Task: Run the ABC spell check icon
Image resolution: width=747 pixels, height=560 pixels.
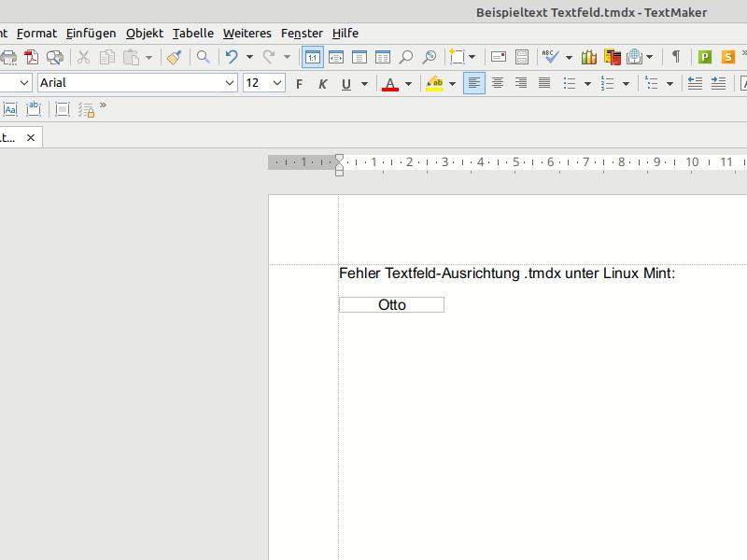Action: tap(551, 57)
